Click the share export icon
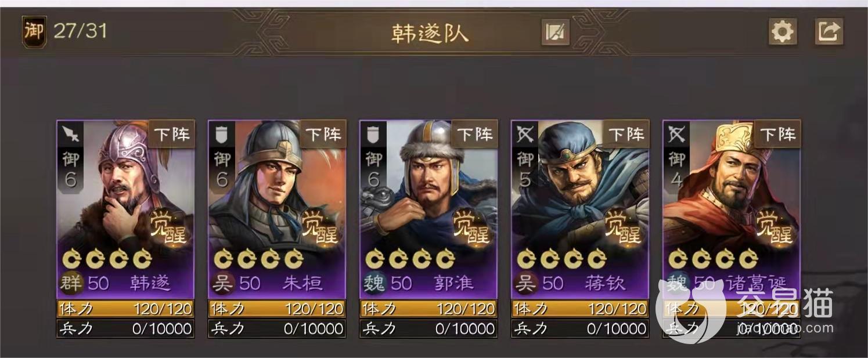This screenshot has width=868, height=358. (829, 31)
